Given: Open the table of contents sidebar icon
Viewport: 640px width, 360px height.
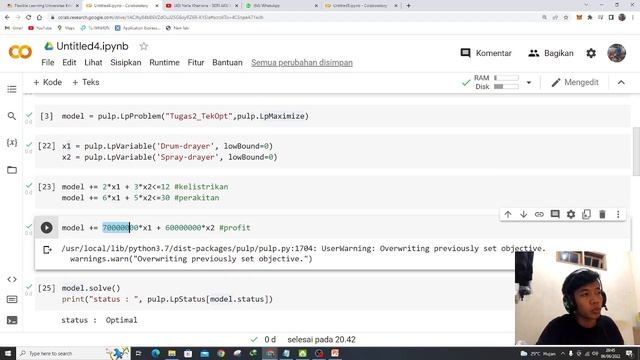Looking at the screenshot, I should 12,89.
